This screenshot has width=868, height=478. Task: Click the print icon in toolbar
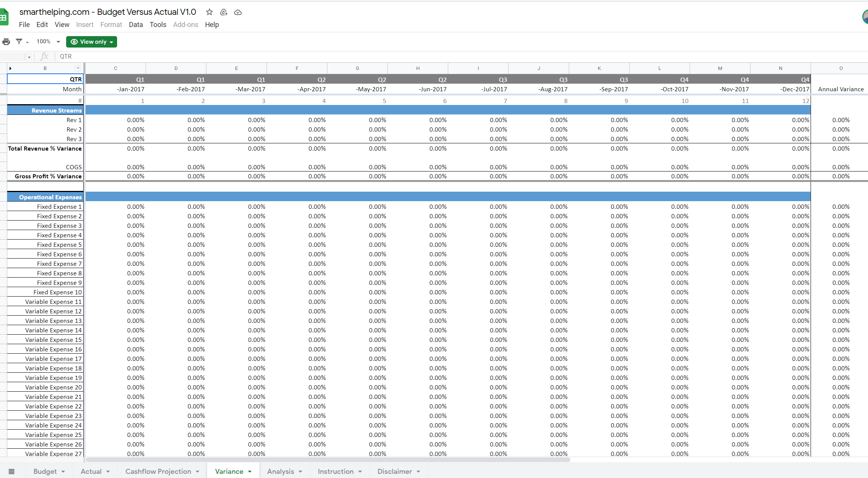click(6, 41)
